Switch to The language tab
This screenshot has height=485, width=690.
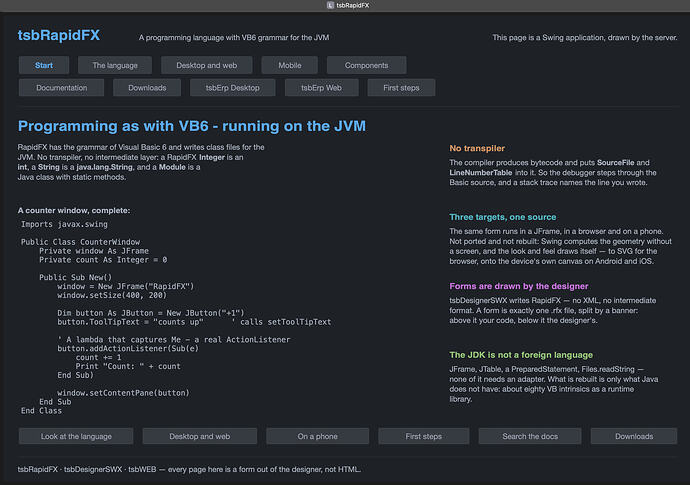point(115,65)
